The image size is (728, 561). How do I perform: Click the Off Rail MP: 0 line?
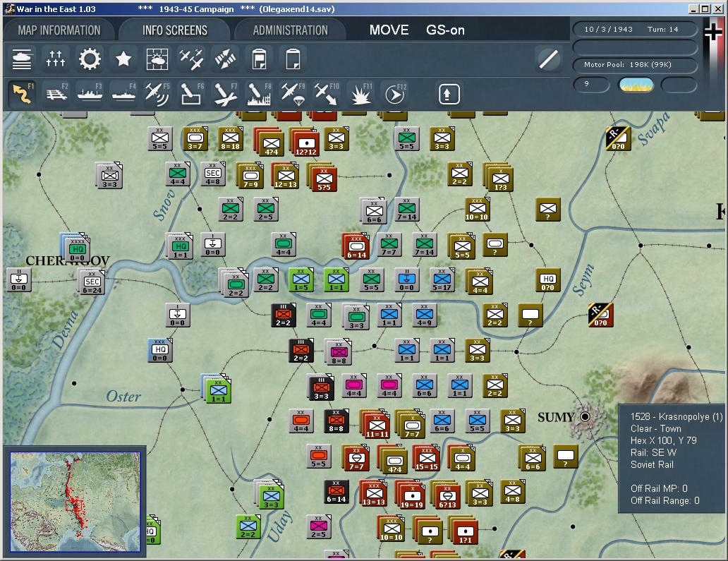click(659, 488)
